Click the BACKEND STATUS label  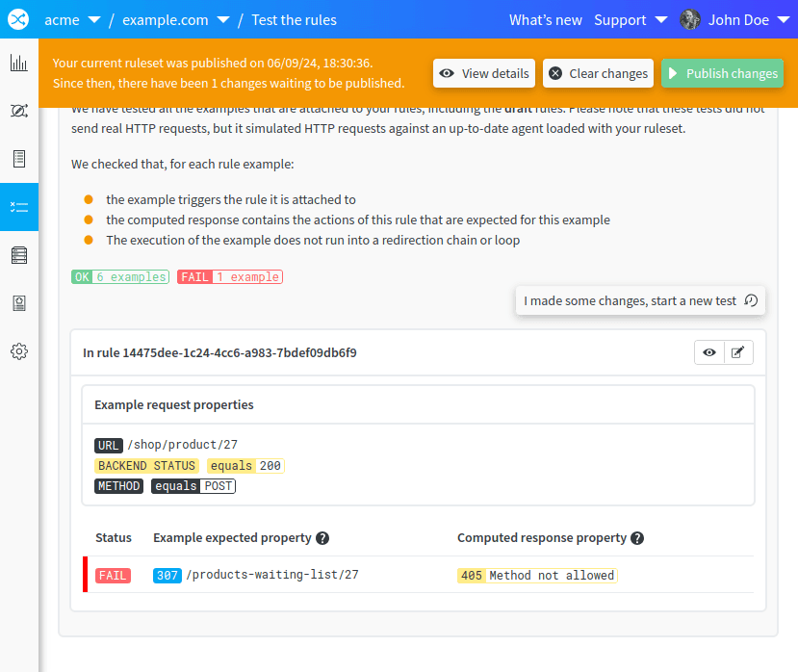(146, 466)
